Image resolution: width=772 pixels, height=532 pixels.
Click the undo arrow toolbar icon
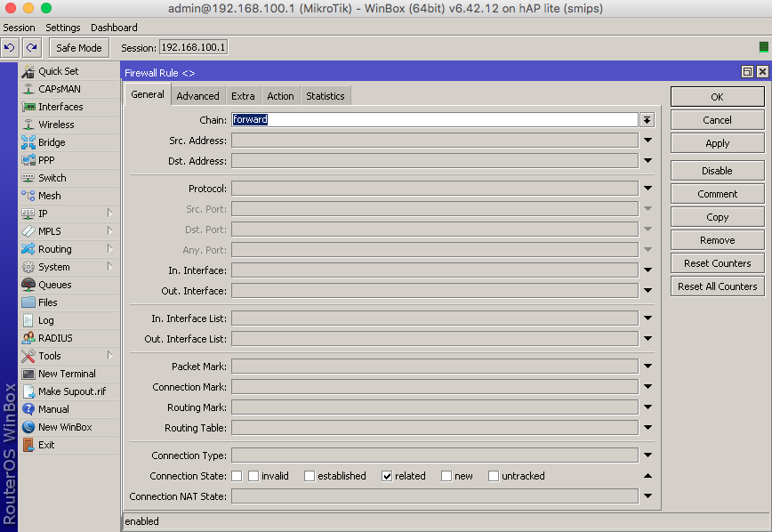click(10, 48)
